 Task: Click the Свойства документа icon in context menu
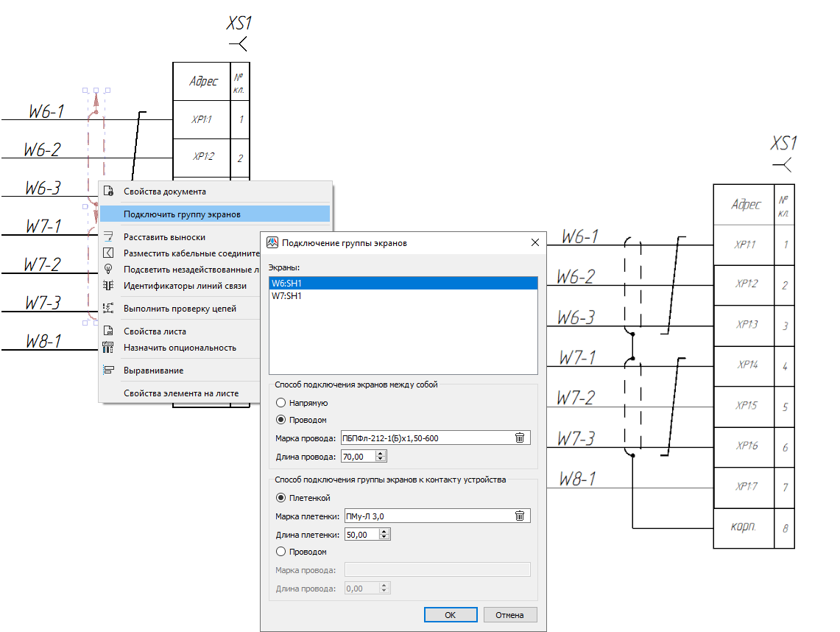[x=109, y=192]
